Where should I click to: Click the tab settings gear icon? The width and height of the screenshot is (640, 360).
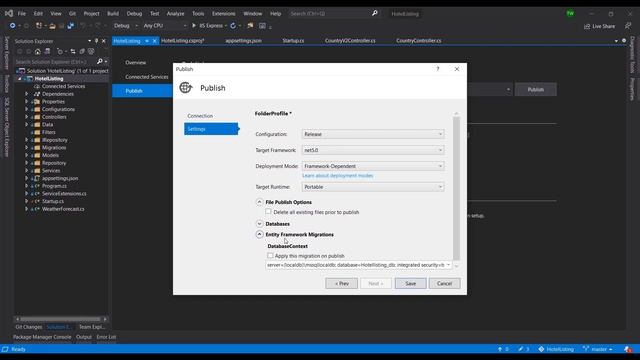point(624,40)
